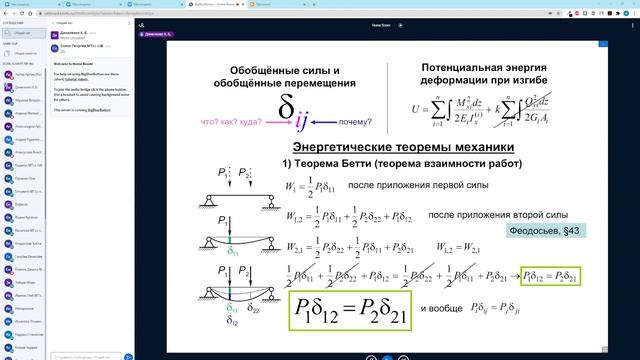Click the 'Феодосьев, §43' label on slide

546,231
